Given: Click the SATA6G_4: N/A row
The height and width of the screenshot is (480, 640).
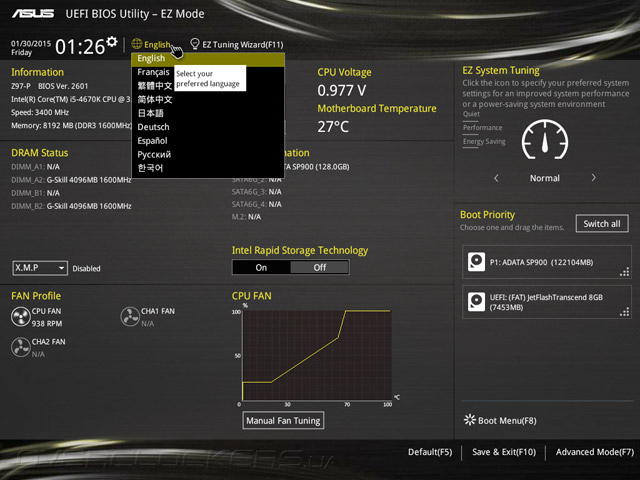Looking at the screenshot, I should tap(256, 204).
